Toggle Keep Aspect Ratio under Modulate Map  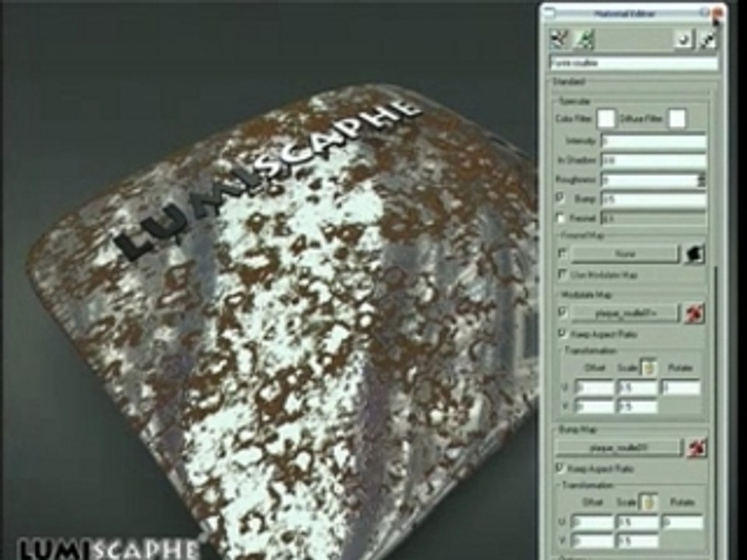(x=563, y=333)
